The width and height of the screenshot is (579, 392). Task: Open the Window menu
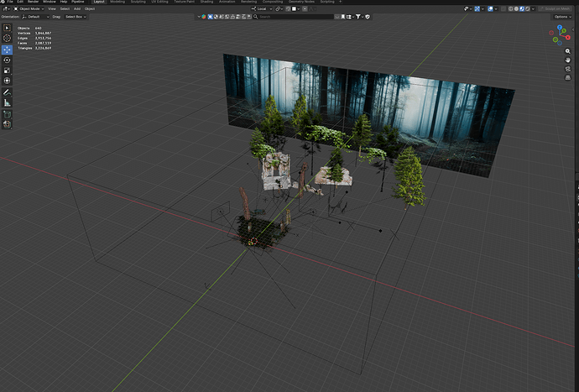click(x=50, y=2)
